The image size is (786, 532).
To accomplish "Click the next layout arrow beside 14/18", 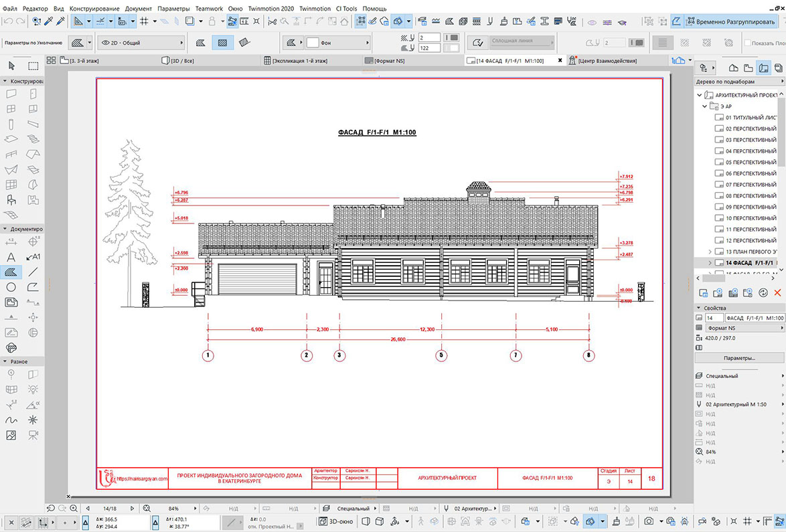I will [x=133, y=508].
